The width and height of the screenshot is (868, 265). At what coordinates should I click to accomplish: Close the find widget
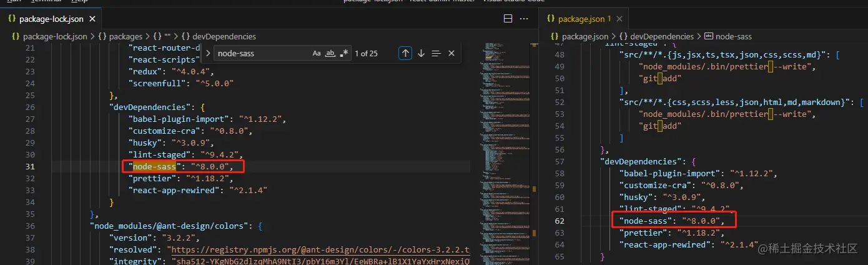(x=451, y=54)
